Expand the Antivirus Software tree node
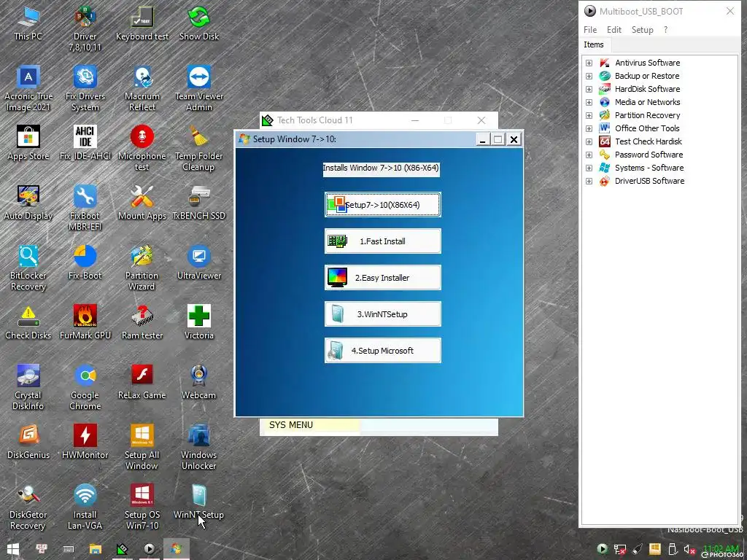The height and width of the screenshot is (560, 747). click(589, 63)
